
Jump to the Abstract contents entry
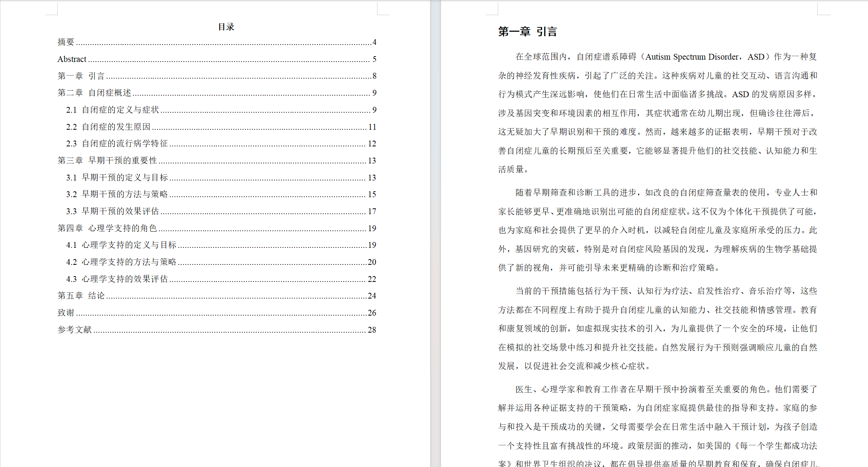(72, 59)
